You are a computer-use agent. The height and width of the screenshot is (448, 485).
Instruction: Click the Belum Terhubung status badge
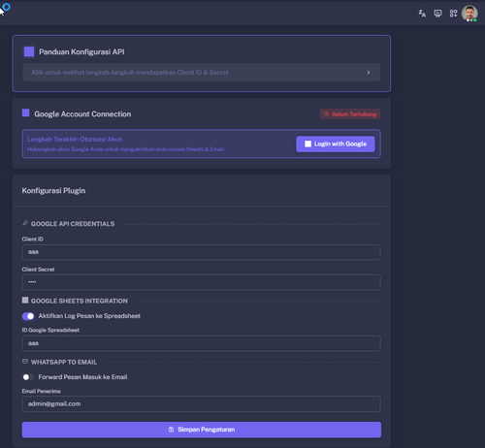point(350,114)
